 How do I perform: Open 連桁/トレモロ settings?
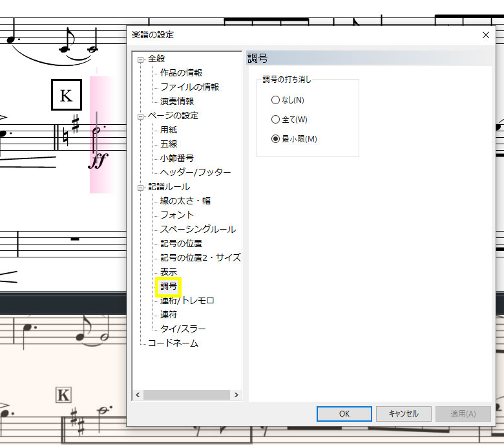[x=187, y=301]
